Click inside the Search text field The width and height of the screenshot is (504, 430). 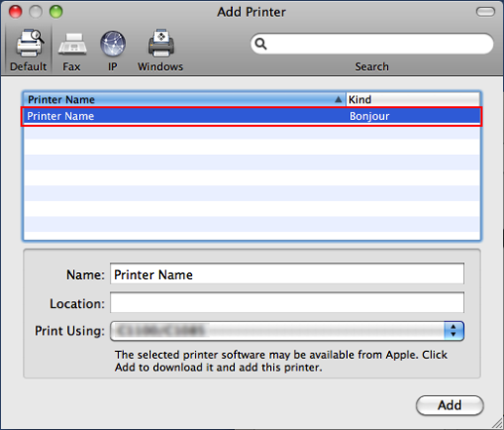tap(371, 44)
